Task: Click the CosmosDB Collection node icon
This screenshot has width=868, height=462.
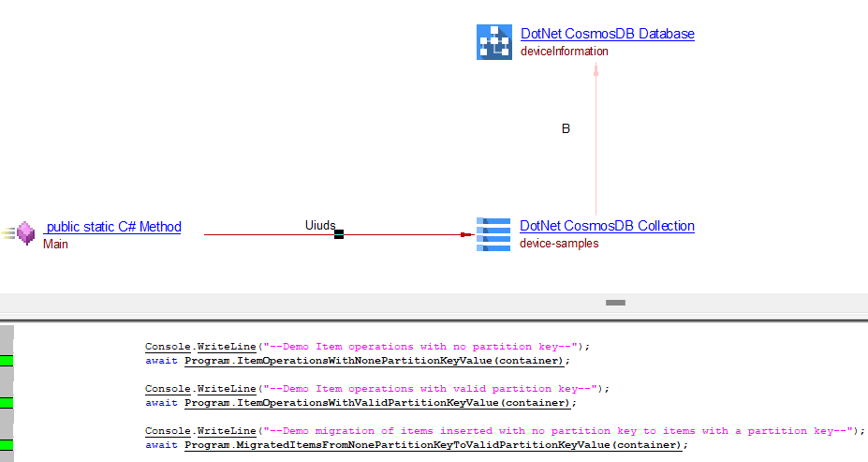Action: (x=493, y=234)
